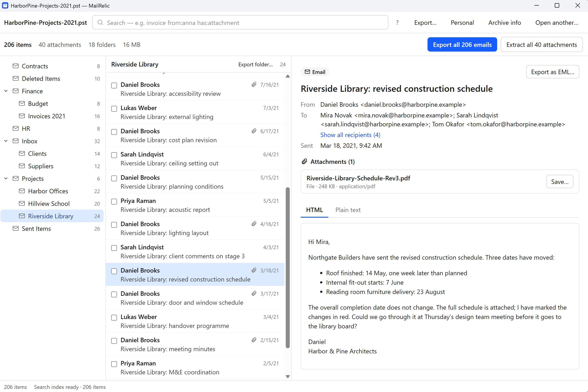The image size is (588, 392).
Task: Collapse the Inbox folder chevron
Action: pyautogui.click(x=6, y=141)
